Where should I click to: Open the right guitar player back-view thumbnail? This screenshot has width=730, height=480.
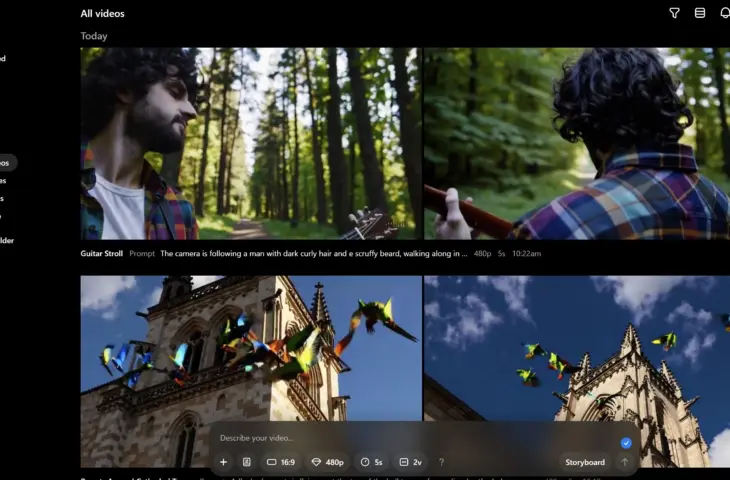click(x=576, y=143)
